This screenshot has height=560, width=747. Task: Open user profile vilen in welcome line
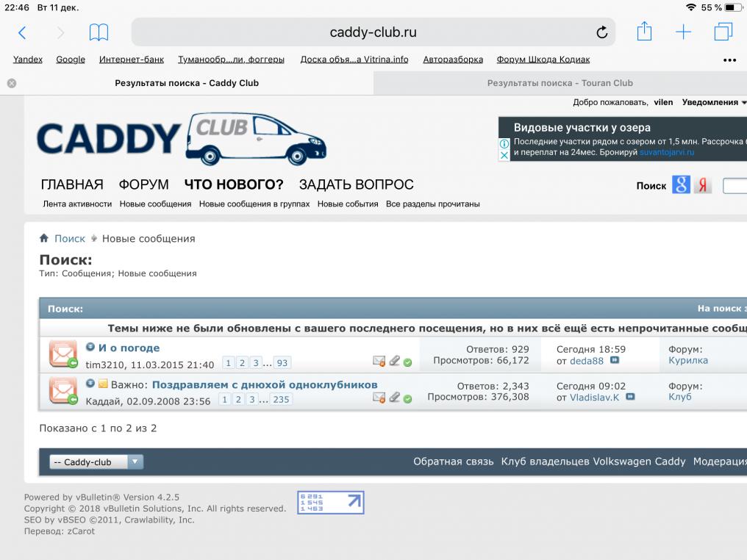click(664, 102)
